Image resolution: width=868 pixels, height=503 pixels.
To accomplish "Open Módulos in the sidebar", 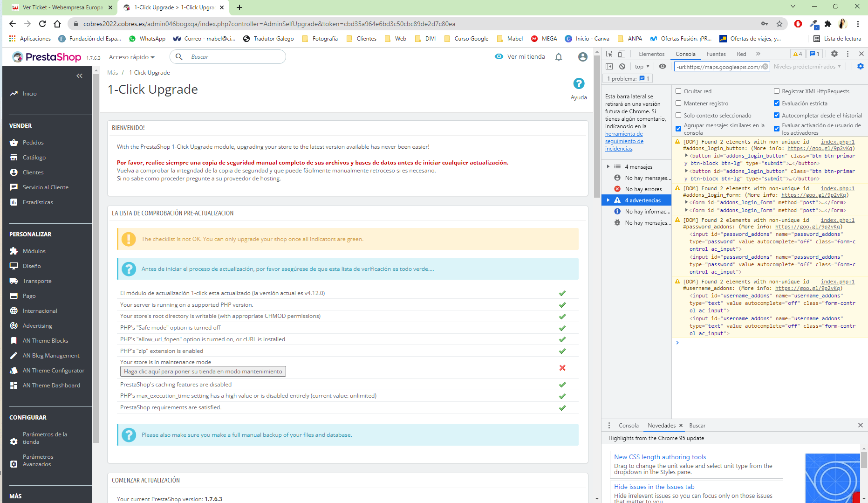I will click(34, 251).
